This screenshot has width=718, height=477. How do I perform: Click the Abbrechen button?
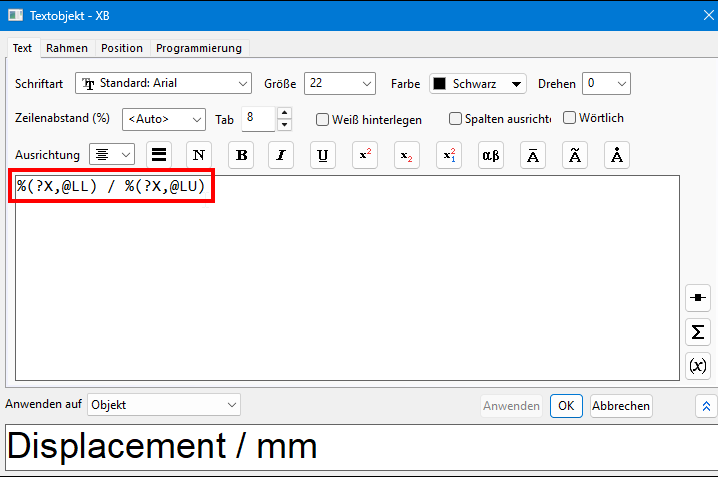[x=621, y=406]
